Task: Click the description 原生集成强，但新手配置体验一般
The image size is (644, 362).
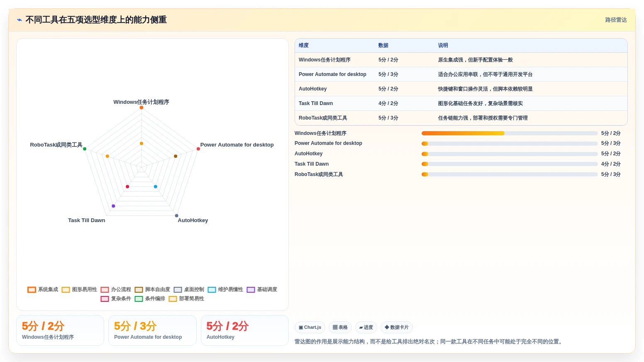Action: (476, 60)
